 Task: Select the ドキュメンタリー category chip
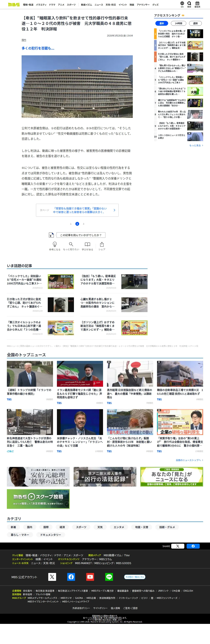click(51, 535)
